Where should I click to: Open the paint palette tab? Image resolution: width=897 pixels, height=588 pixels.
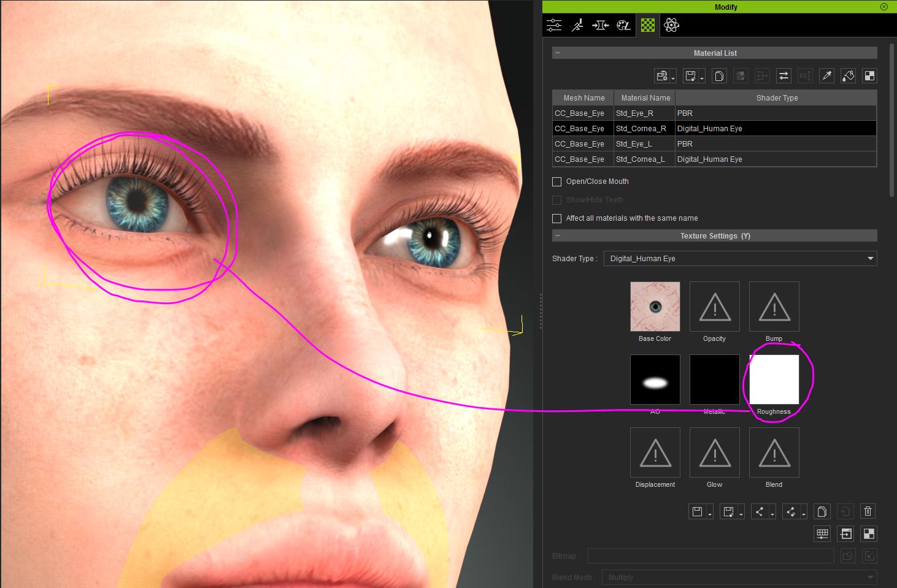tap(624, 25)
